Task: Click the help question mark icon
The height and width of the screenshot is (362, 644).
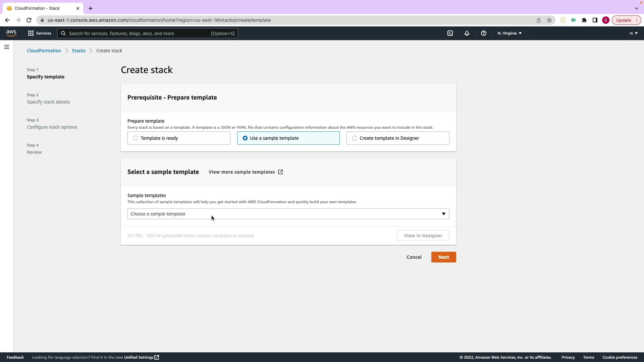Action: [x=483, y=33]
